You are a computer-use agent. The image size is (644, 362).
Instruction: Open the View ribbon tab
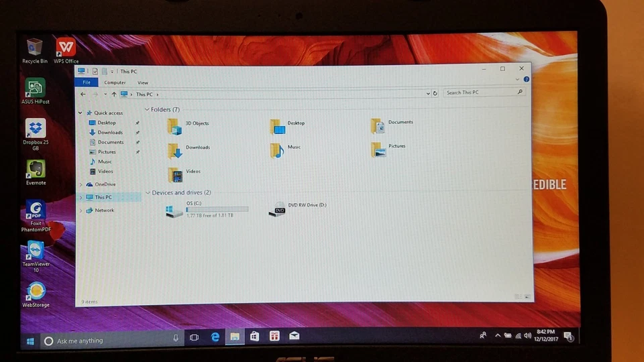click(142, 83)
